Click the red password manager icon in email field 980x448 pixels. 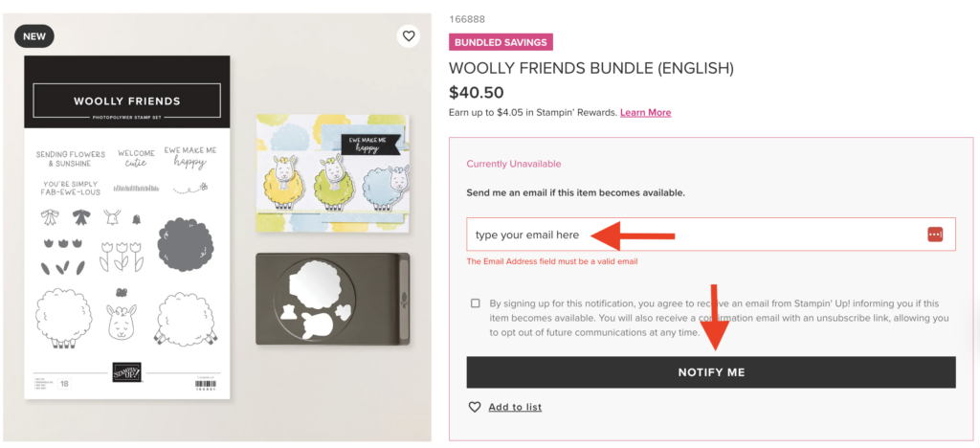(x=935, y=235)
